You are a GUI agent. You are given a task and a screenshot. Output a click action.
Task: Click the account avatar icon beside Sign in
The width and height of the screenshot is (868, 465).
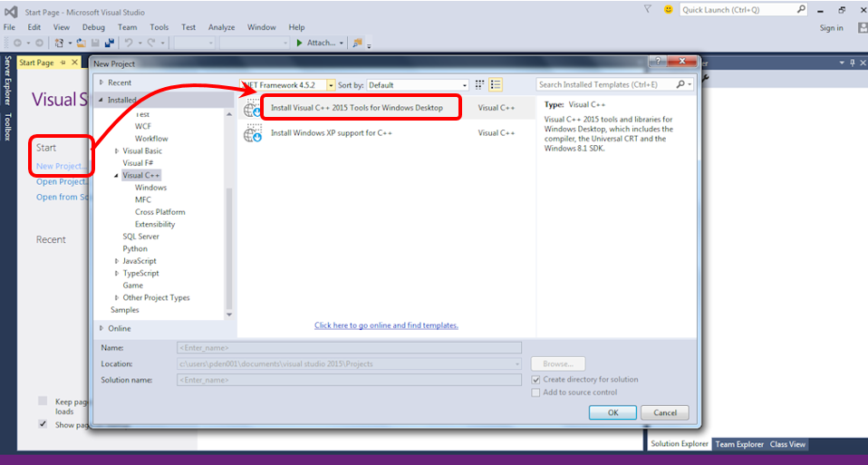click(863, 28)
